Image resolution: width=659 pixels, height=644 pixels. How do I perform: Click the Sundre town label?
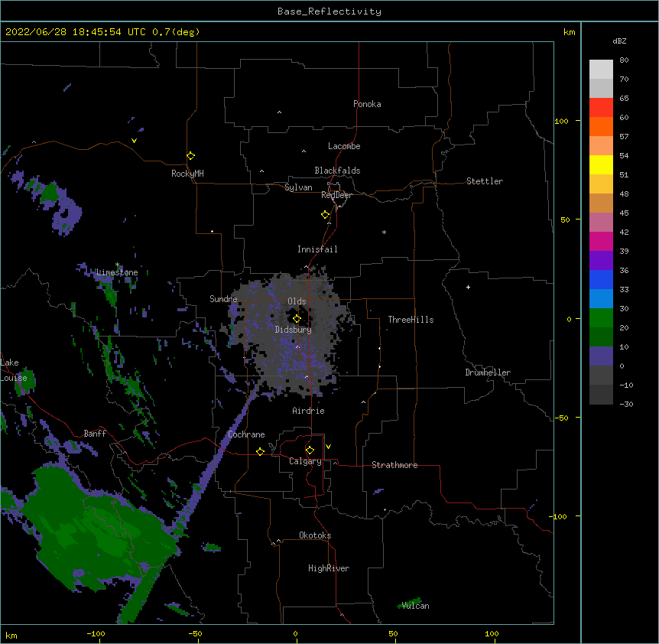223,299
